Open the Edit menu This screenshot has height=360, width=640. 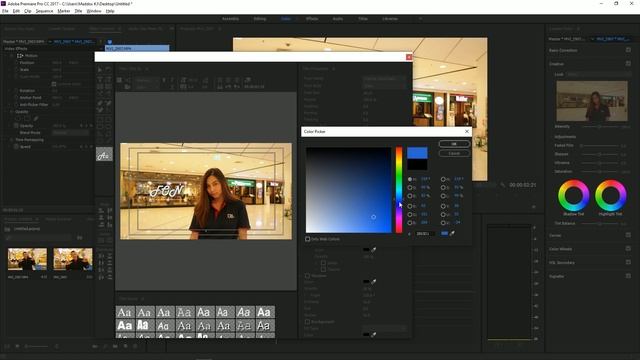pyautogui.click(x=16, y=11)
